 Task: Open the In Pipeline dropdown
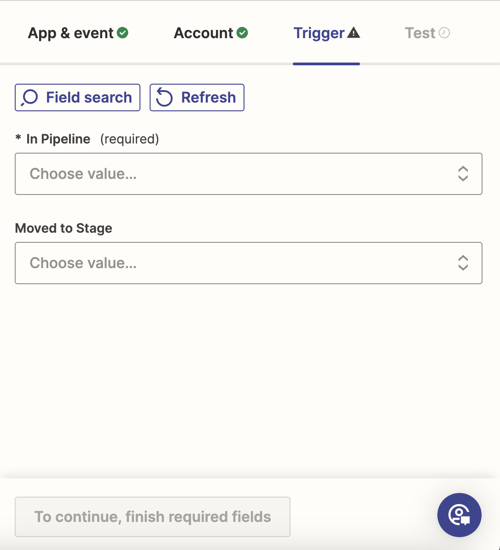tap(248, 174)
